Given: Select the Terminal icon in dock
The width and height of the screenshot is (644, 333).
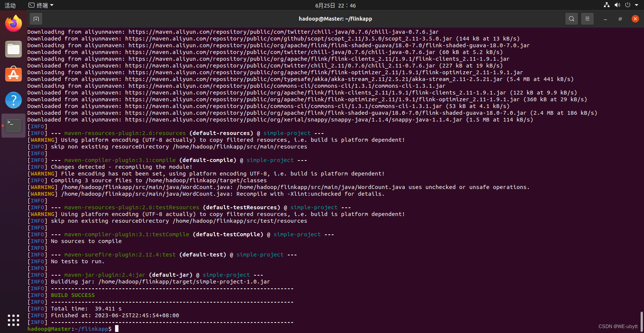Looking at the screenshot, I should pos(13,126).
